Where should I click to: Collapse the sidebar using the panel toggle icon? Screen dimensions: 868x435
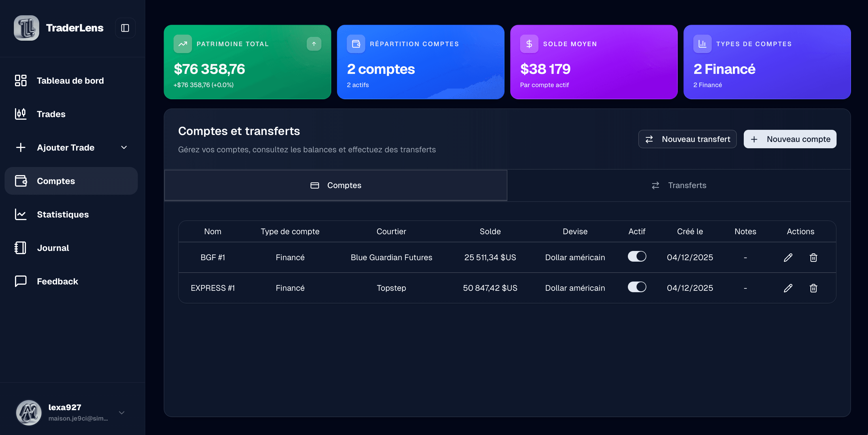click(125, 28)
